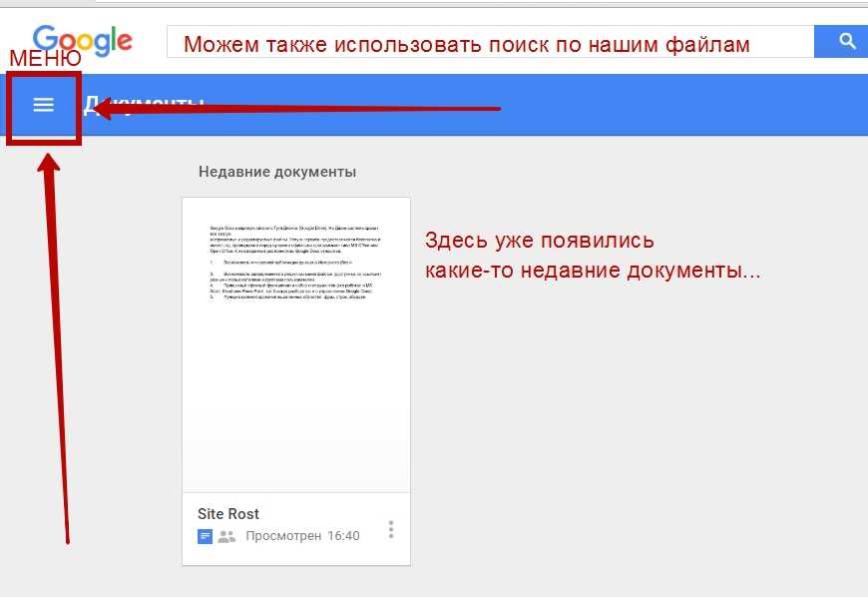Click the Просмотрен 16:40 timestamp
The image size is (868, 597).
coord(302,536)
